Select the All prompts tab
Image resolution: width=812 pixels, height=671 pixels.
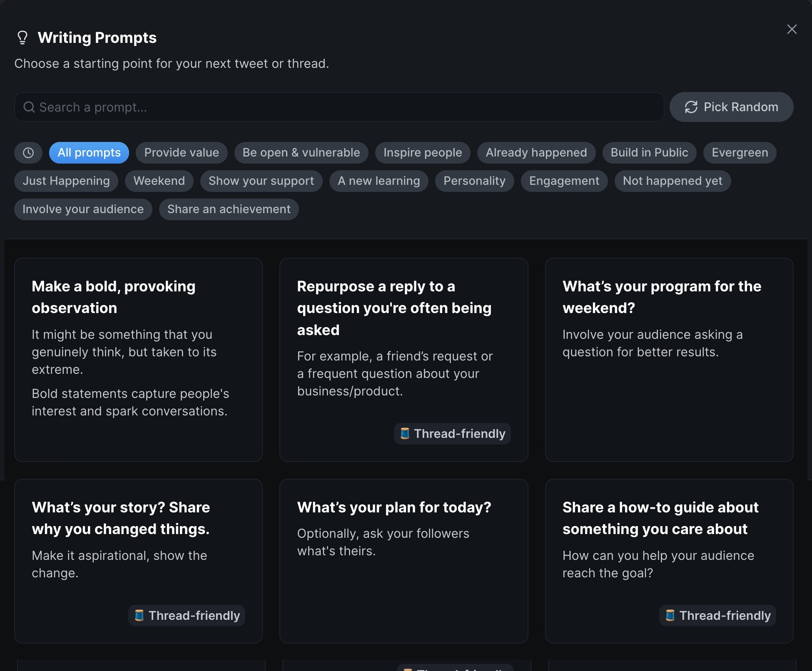coord(89,153)
